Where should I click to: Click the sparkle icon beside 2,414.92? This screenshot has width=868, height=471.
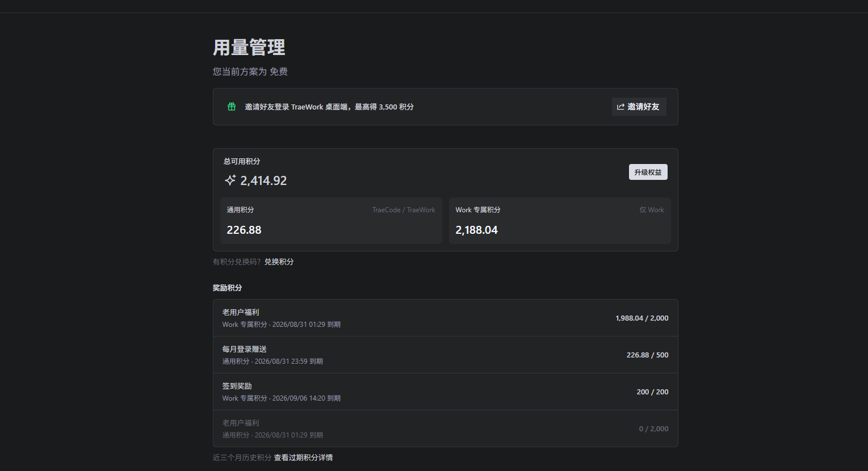point(230,180)
